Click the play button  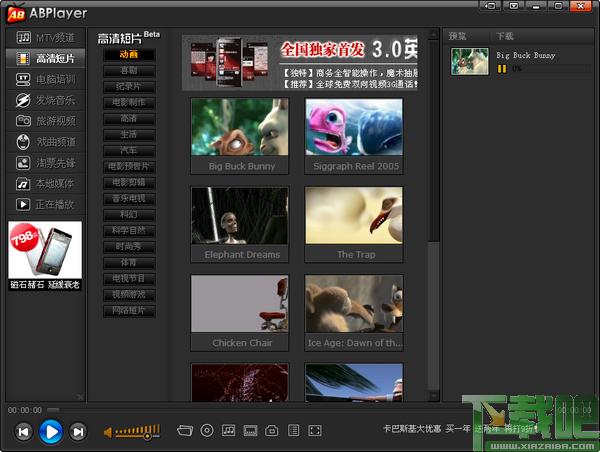coord(51,432)
